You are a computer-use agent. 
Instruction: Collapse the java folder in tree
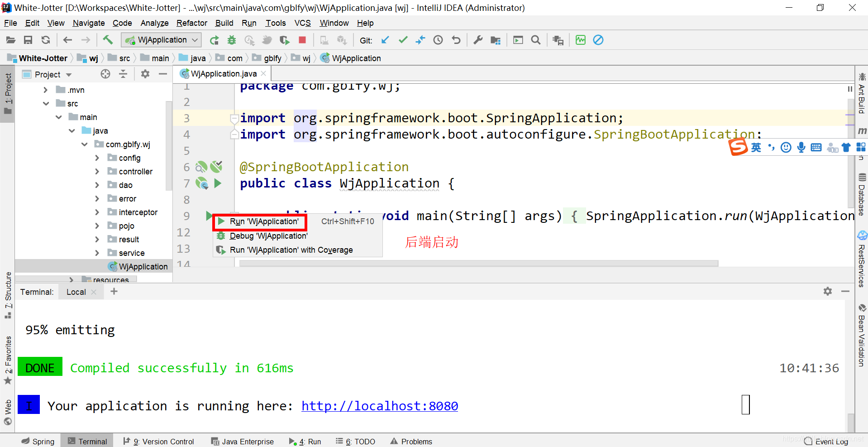pyautogui.click(x=72, y=131)
